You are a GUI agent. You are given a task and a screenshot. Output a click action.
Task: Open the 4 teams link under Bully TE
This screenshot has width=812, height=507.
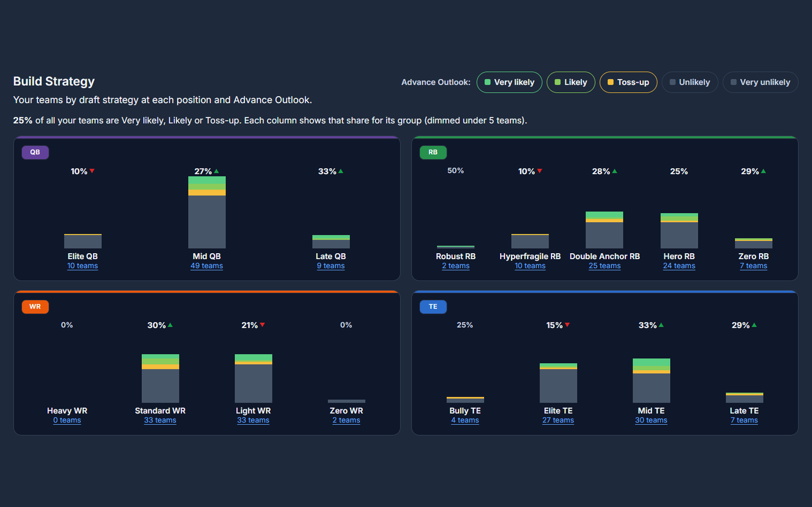(x=465, y=420)
